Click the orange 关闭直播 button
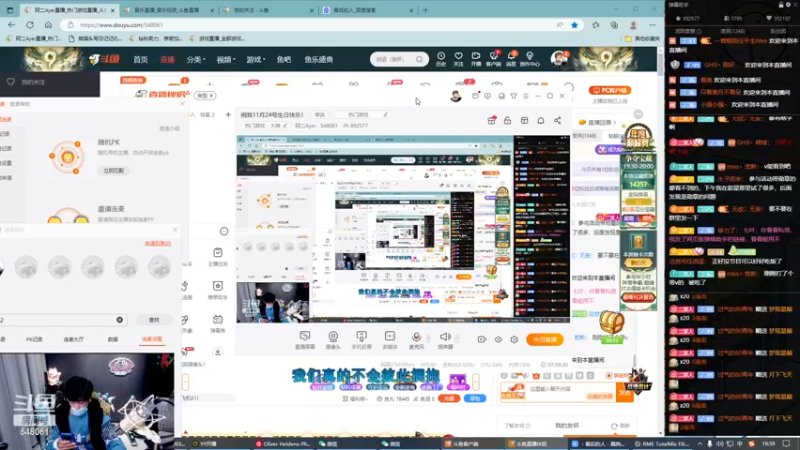This screenshot has height=450, width=800. tap(544, 339)
